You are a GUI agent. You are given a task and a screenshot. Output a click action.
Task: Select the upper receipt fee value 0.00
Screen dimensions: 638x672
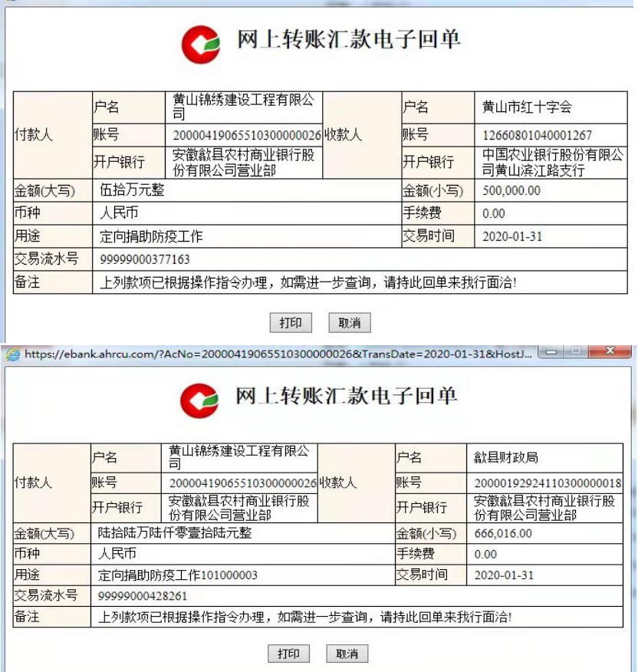[x=494, y=213]
